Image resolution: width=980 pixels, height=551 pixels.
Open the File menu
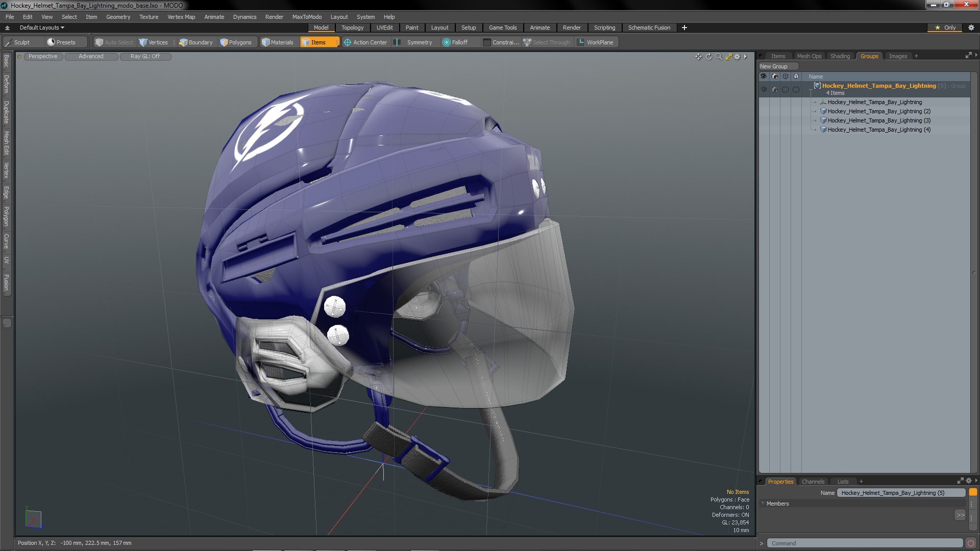10,17
